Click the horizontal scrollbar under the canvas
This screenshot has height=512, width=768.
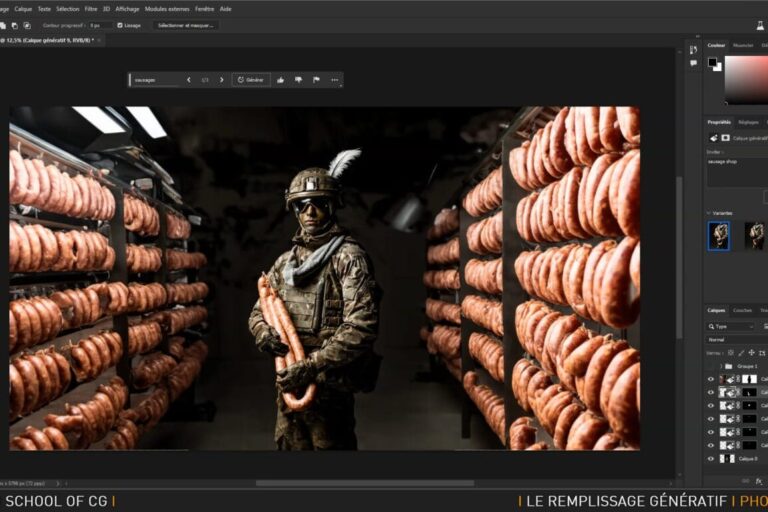(x=365, y=483)
